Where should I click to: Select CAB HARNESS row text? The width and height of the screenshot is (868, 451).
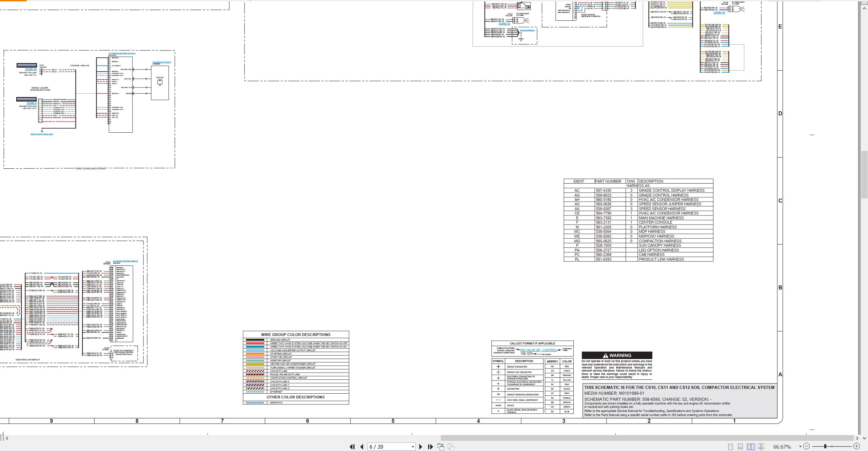coord(652,255)
